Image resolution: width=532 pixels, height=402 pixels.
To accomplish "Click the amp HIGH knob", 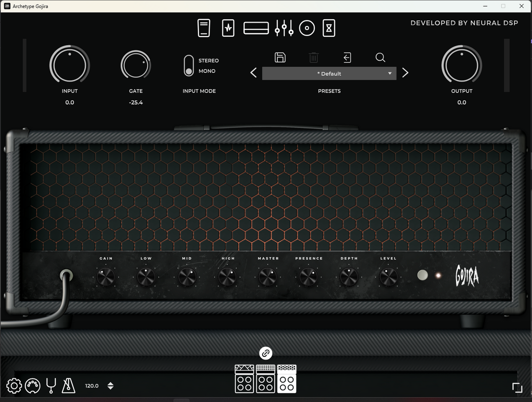I will [228, 277].
